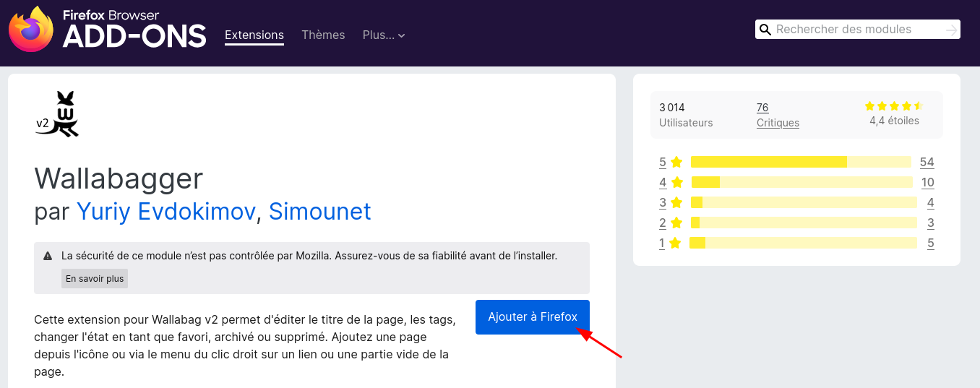Click the search magnifying glass icon
The height and width of the screenshot is (388, 980).
pyautogui.click(x=765, y=30)
